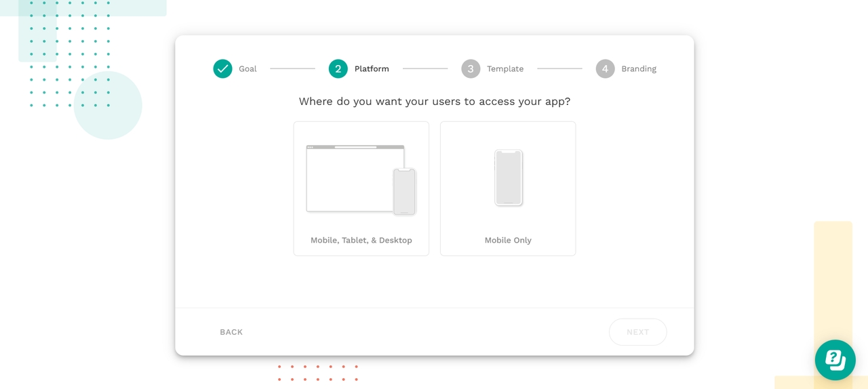Screen dimensions: 868x389
Task: Choose the Mobile, Tablet, & Desktop card
Action: 361,188
